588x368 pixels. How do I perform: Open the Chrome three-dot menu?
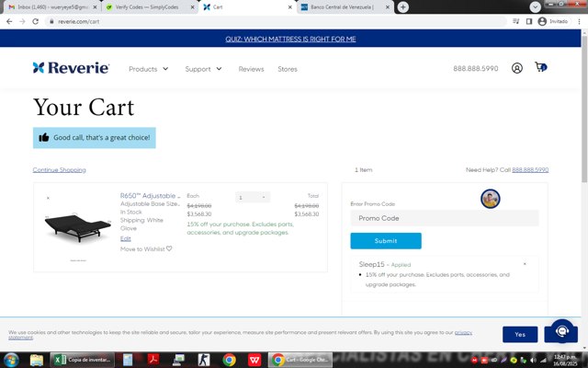point(579,21)
